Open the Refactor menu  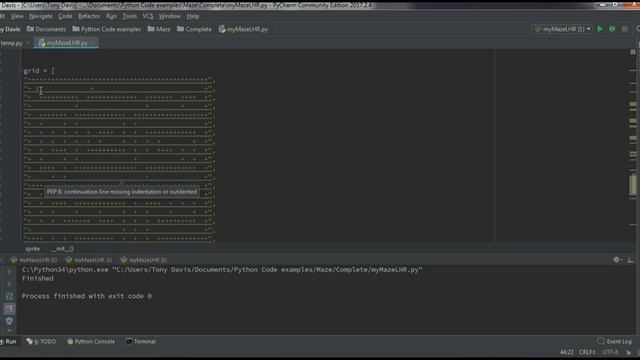tap(89, 16)
